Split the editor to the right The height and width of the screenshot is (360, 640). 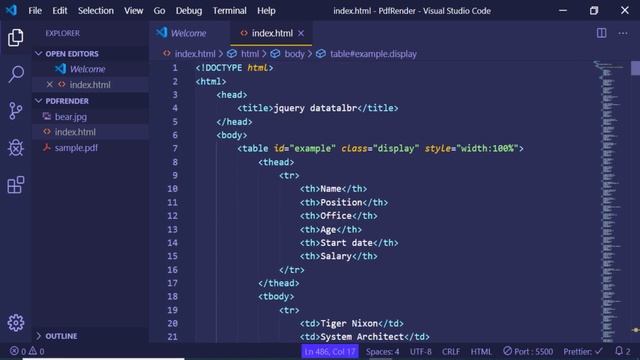click(x=601, y=33)
